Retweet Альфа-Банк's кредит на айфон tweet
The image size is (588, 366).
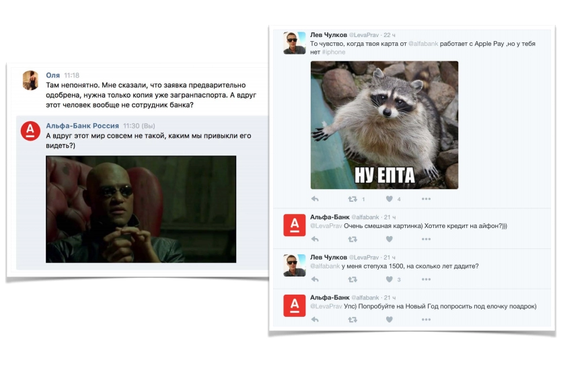(353, 240)
